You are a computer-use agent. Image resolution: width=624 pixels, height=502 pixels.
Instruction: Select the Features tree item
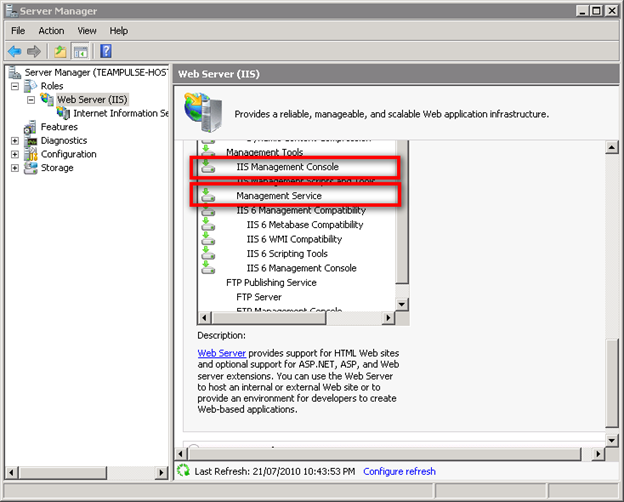point(59,127)
